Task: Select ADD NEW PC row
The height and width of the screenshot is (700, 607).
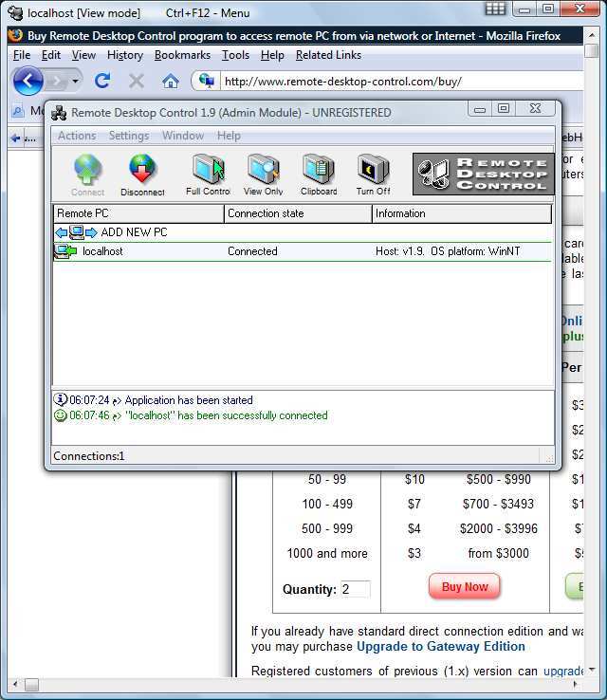Action: pyautogui.click(x=303, y=232)
